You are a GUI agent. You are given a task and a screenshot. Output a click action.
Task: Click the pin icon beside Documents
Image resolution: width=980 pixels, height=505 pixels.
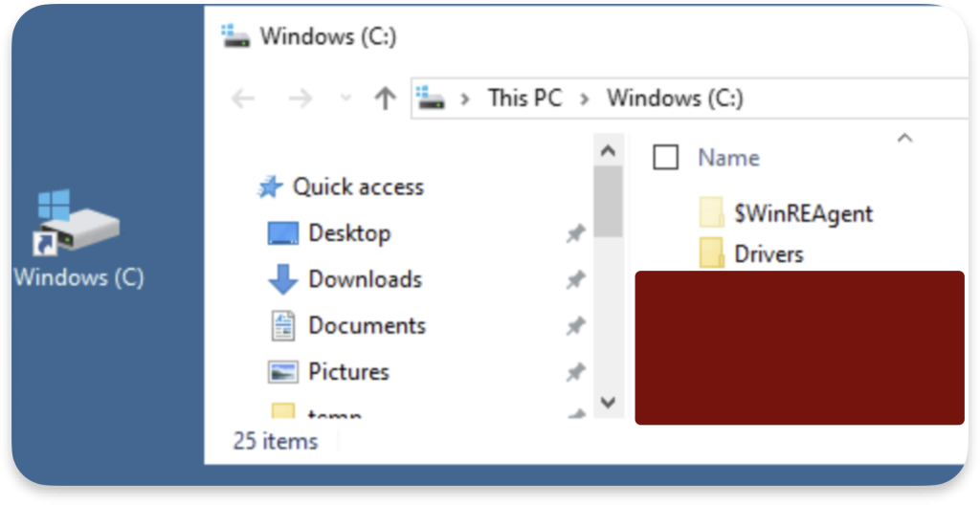[575, 326]
